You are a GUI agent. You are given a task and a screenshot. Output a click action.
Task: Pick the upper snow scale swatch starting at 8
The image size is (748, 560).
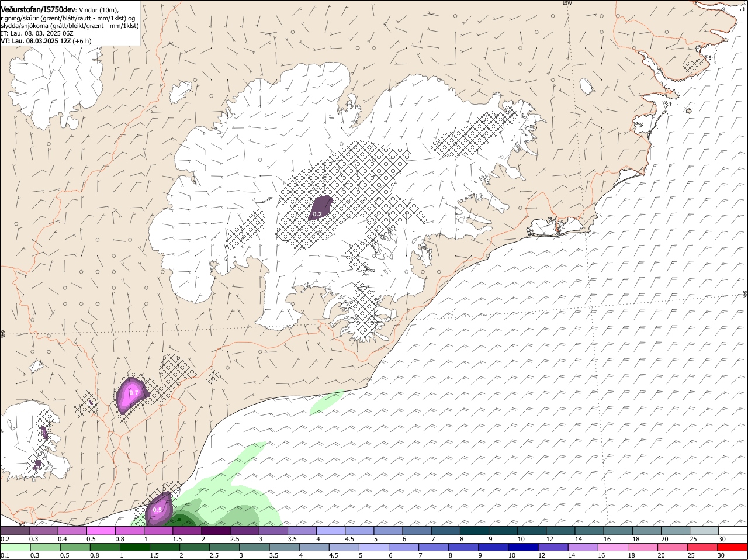475,531
